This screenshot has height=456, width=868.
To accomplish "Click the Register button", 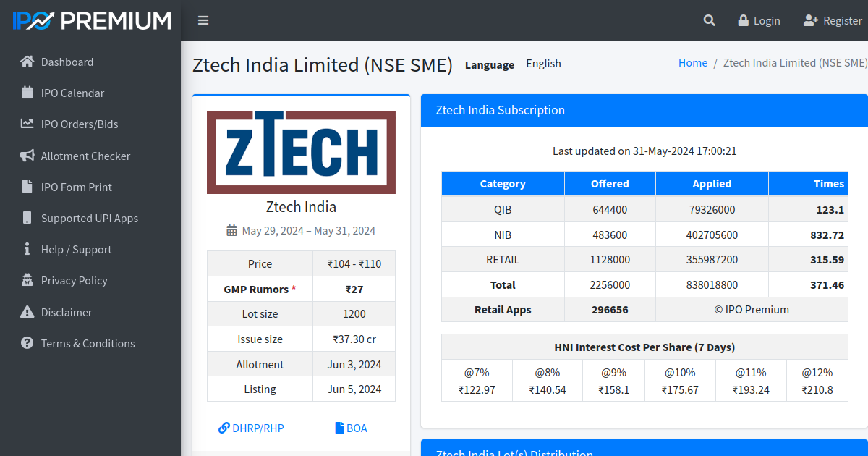I will (x=833, y=20).
